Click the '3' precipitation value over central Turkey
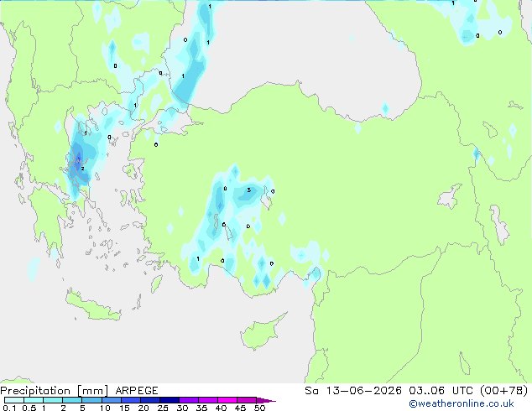Image resolution: width=532 pixels, height=411 pixels. click(x=249, y=190)
